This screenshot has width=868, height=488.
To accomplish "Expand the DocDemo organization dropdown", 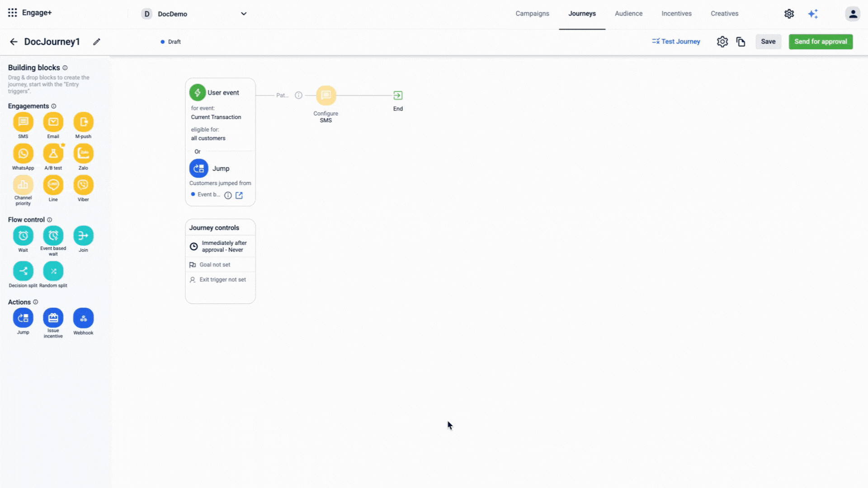I will click(x=244, y=14).
